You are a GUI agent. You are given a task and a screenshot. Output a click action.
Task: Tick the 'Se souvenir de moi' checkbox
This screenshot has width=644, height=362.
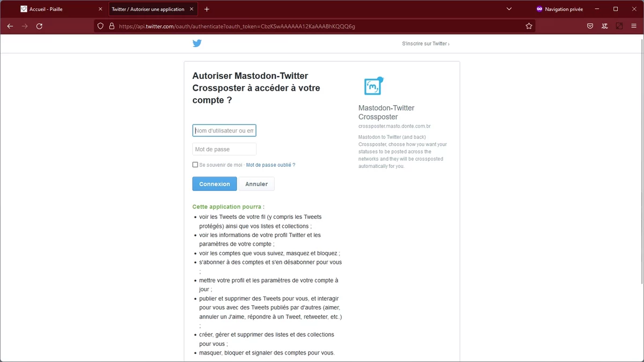[195, 165]
